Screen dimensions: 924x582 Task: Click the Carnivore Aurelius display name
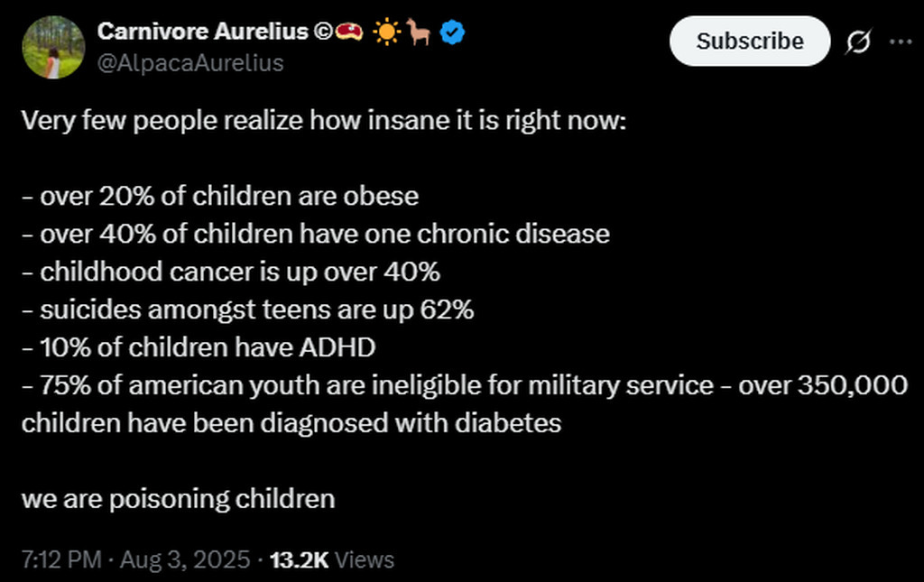coord(202,32)
